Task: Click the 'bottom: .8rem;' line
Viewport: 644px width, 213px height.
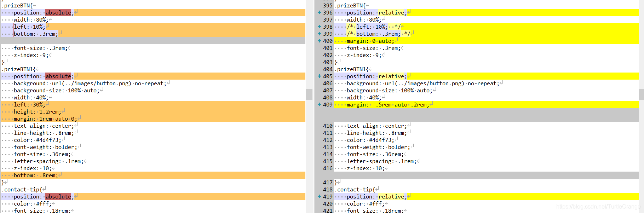Action: (36, 175)
